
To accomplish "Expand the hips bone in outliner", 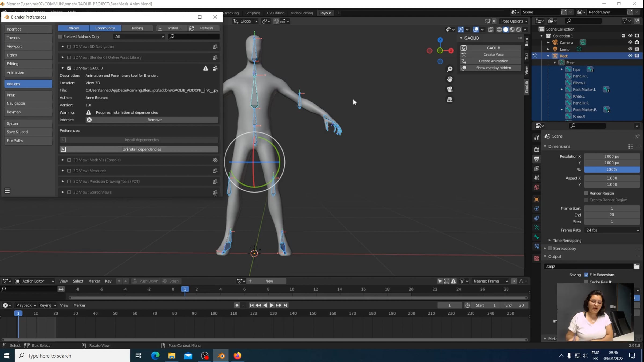I will [x=562, y=69].
